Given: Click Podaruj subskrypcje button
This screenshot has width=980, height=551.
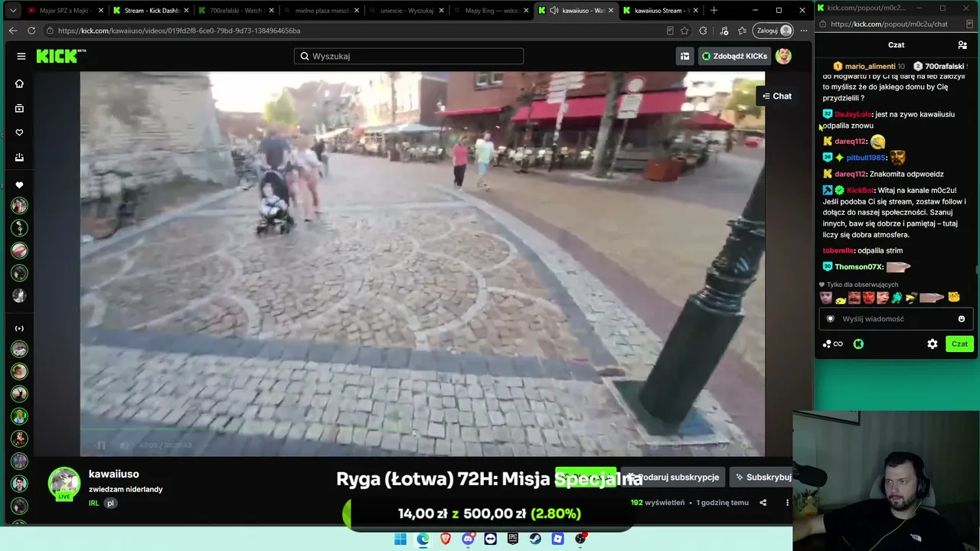Looking at the screenshot, I should point(674,477).
